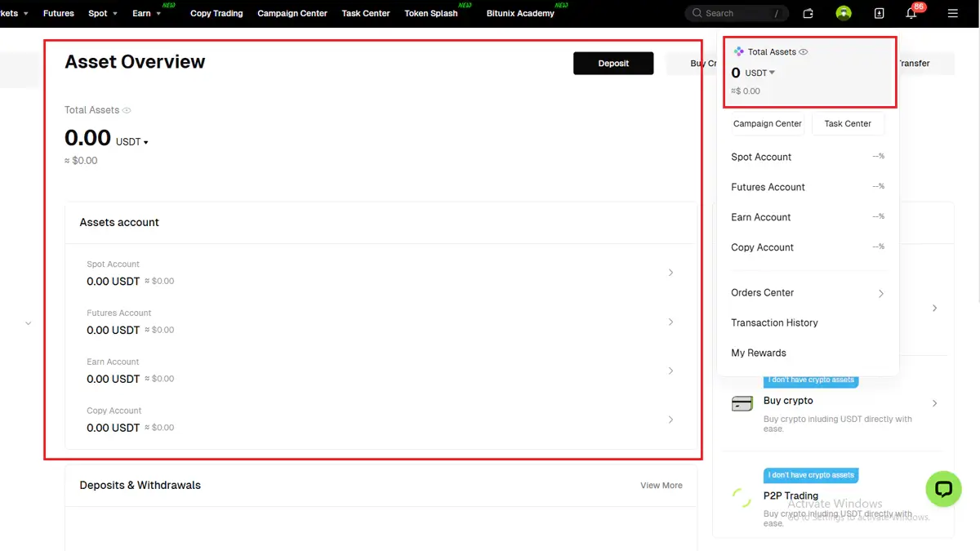Open USDT currency dropdown under Asset Overview

[133, 142]
